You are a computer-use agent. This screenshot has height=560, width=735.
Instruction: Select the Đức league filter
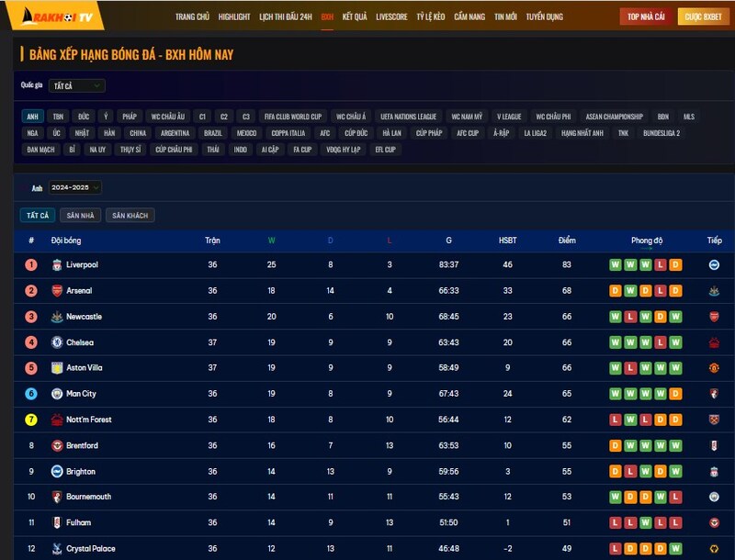(x=84, y=117)
